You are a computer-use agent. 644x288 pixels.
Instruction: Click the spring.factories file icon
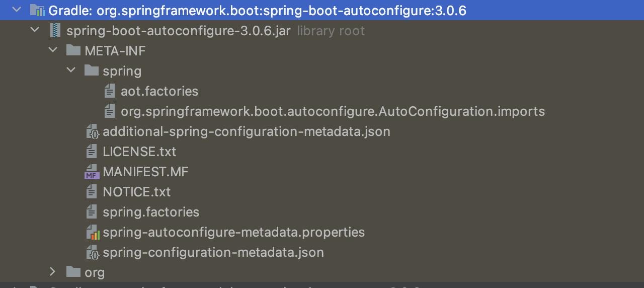(92, 212)
